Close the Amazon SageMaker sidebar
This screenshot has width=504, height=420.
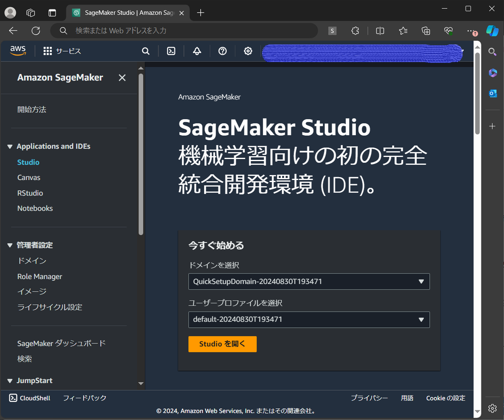(x=122, y=78)
